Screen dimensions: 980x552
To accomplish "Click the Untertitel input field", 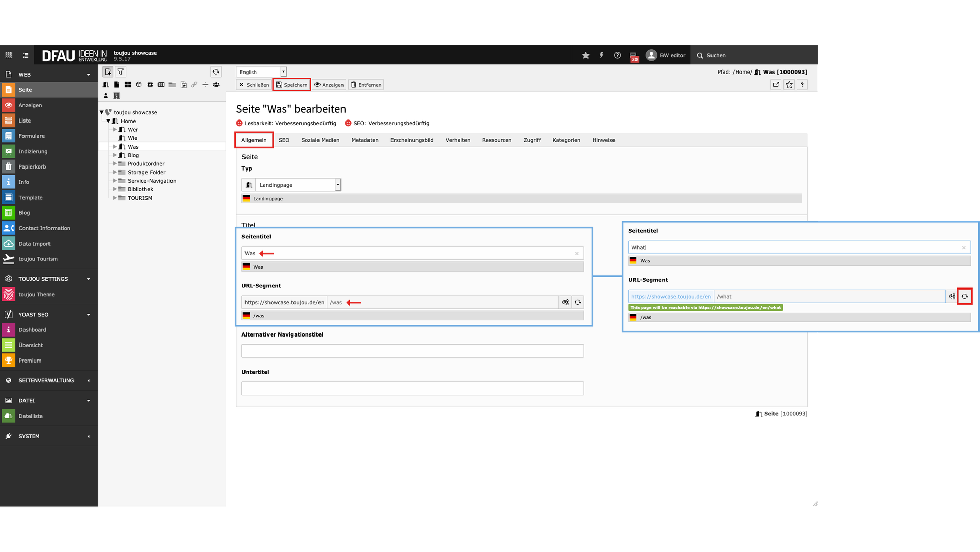I will (412, 389).
